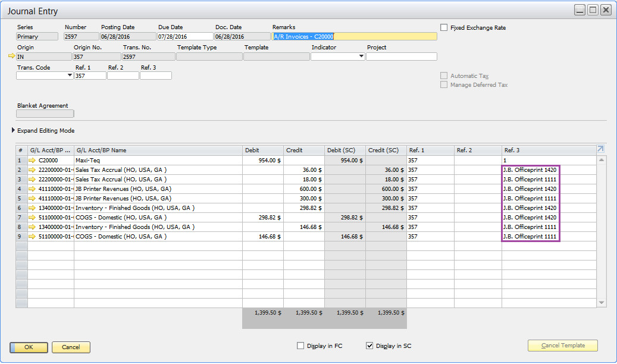
Task: Open the Indicator dropdown
Action: tap(361, 57)
